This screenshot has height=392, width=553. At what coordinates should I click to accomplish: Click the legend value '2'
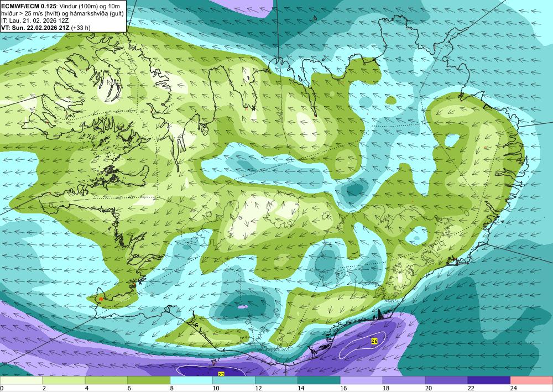point(44,388)
